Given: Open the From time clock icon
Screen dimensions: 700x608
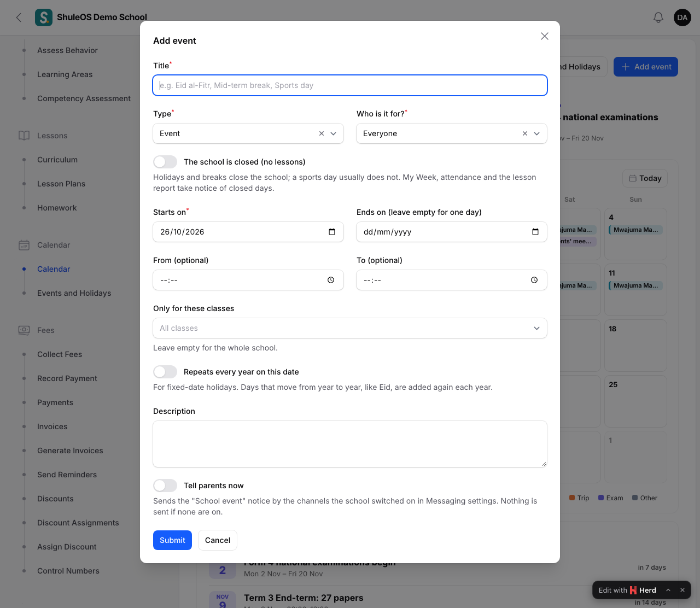Looking at the screenshot, I should (331, 280).
